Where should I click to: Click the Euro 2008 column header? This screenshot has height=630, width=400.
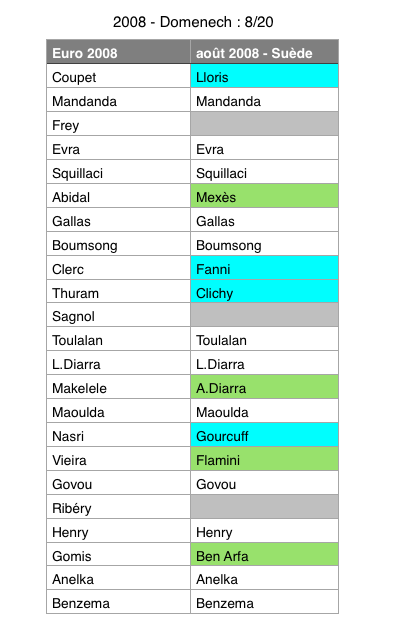click(118, 52)
